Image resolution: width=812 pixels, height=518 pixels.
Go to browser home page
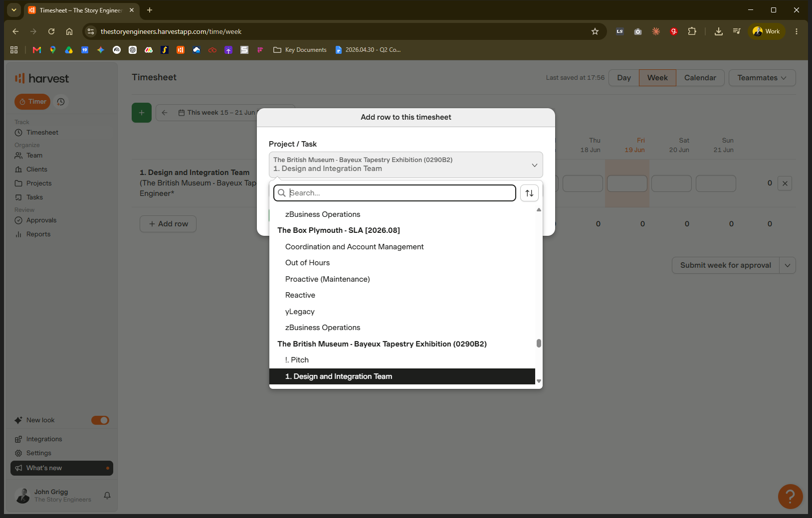click(x=69, y=31)
